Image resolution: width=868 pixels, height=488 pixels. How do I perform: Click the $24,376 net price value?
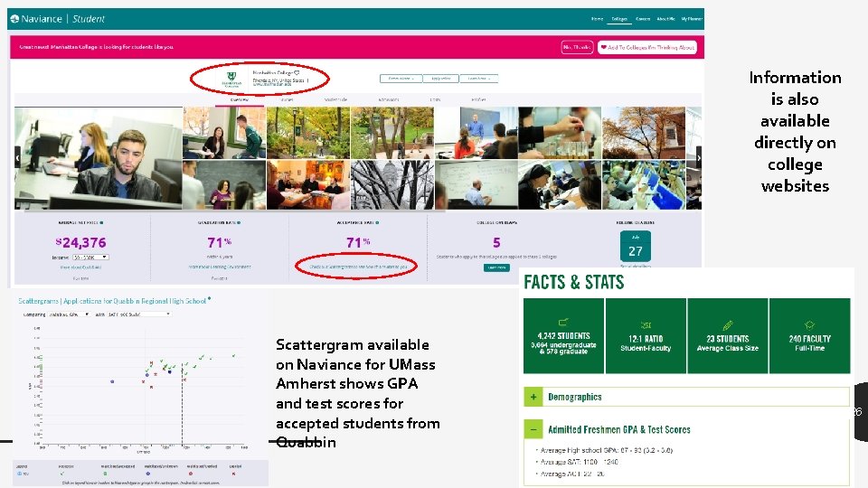80,242
